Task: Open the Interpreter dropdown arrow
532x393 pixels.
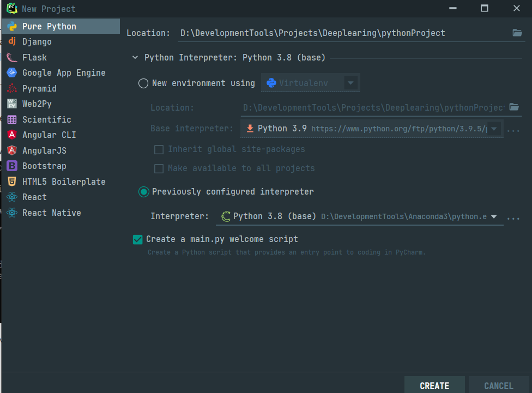Action: 494,216
